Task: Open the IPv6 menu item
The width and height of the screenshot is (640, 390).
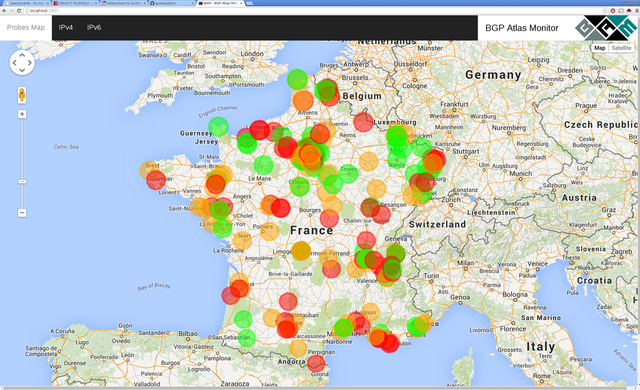Action: pyautogui.click(x=94, y=27)
